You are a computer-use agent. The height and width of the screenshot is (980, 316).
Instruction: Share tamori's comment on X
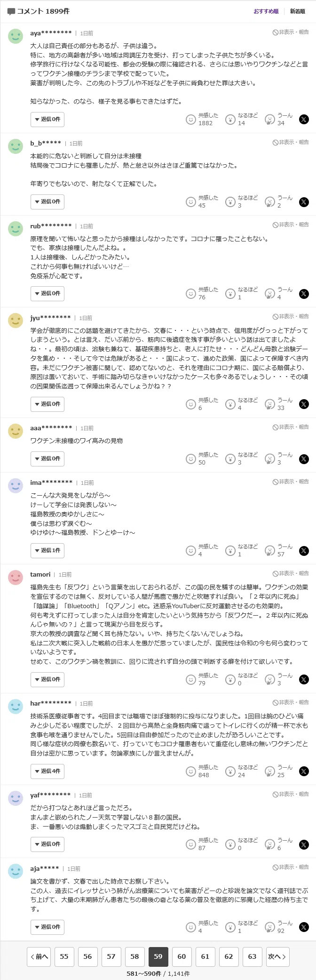coord(304,680)
